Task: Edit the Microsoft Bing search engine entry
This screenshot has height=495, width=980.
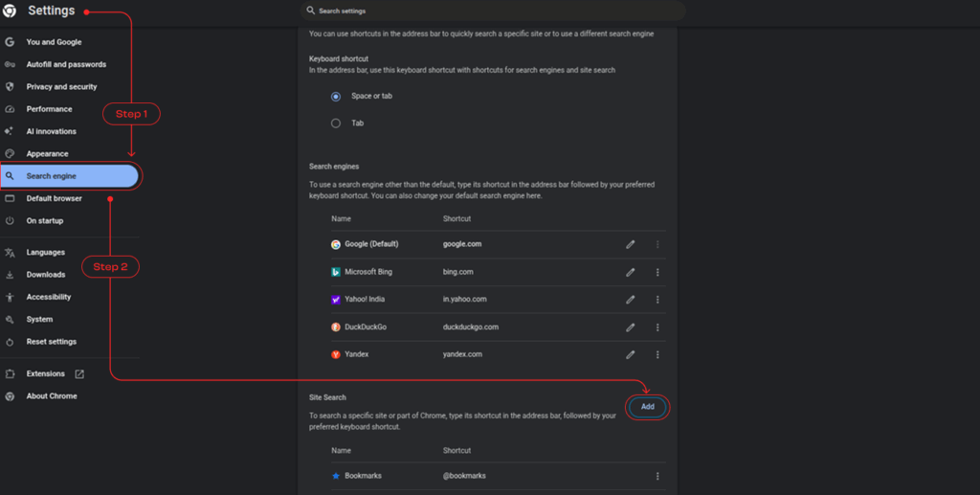Action: [631, 272]
